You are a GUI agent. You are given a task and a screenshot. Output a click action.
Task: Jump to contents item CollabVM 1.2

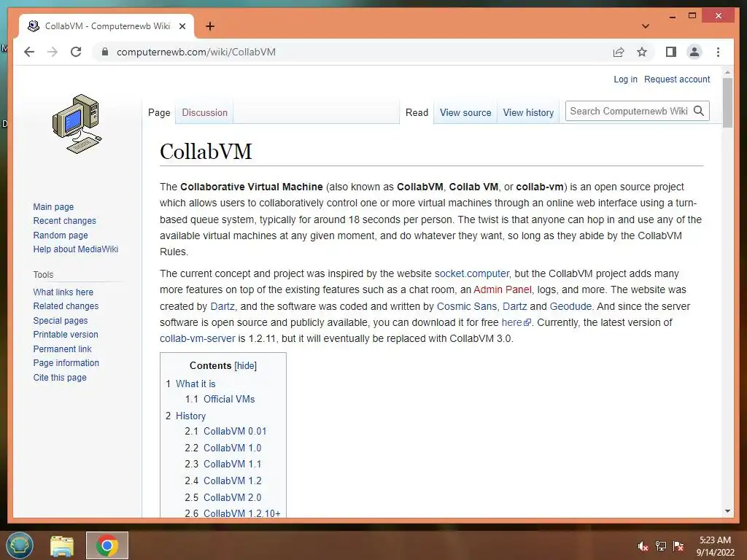pos(233,481)
